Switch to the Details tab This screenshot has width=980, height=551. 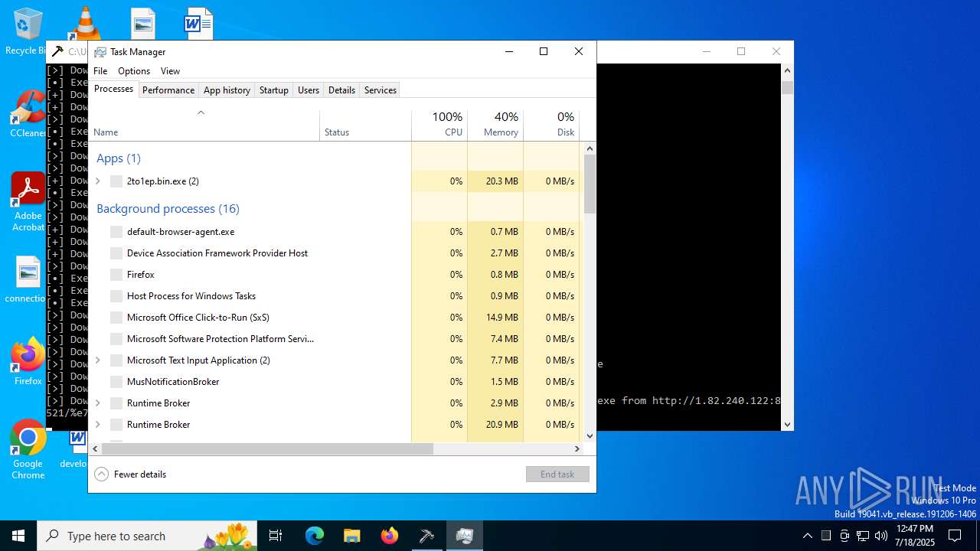click(341, 90)
